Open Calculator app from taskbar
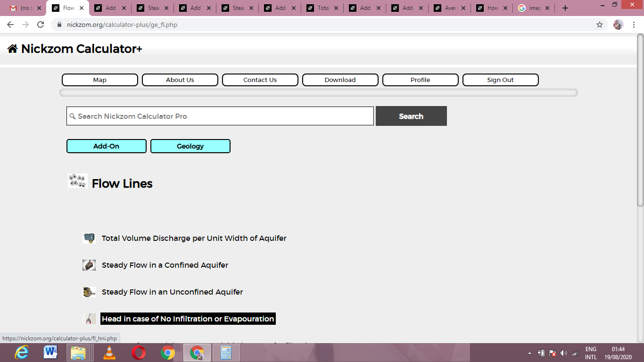644x362 pixels. click(226, 353)
